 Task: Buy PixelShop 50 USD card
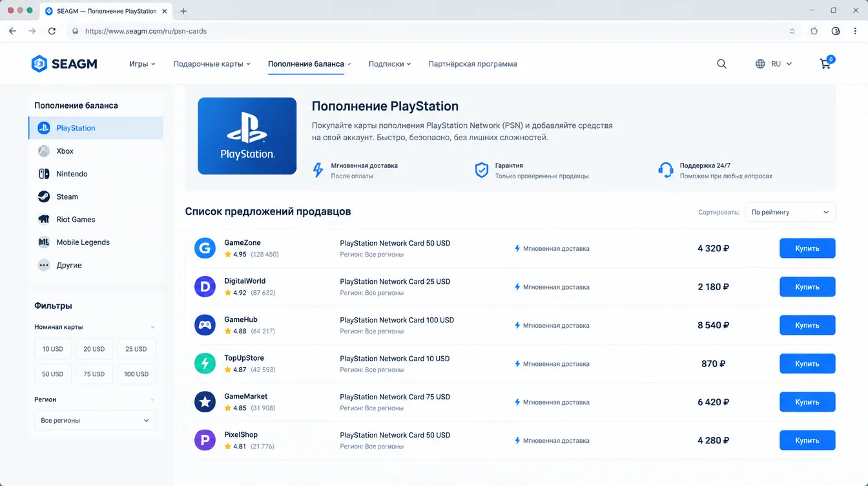point(807,441)
